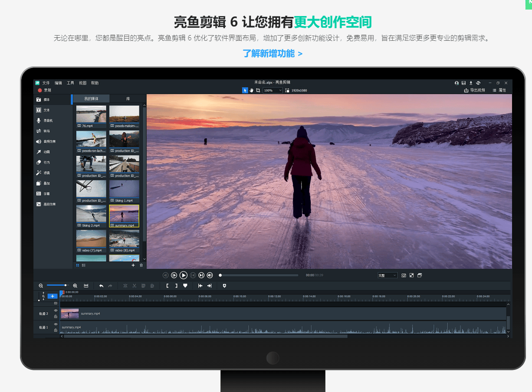
Task: Click the zoom-in magnifier on timeline
Action: 75,286
